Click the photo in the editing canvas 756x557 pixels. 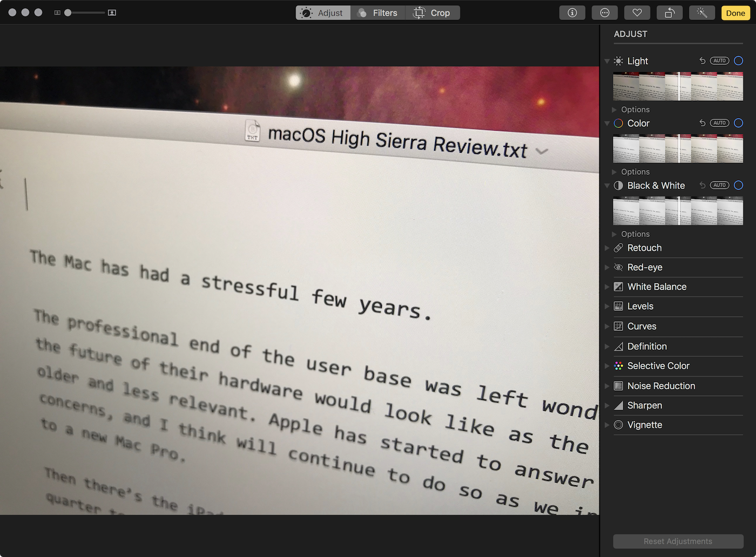tap(299, 290)
